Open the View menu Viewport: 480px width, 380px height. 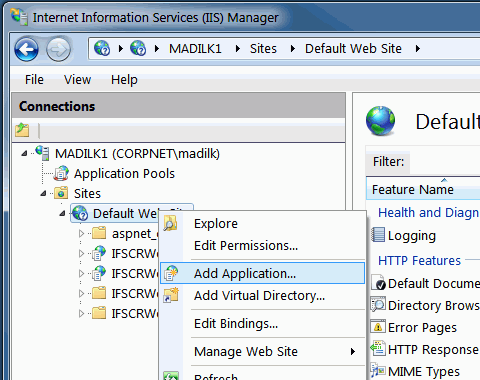(77, 80)
